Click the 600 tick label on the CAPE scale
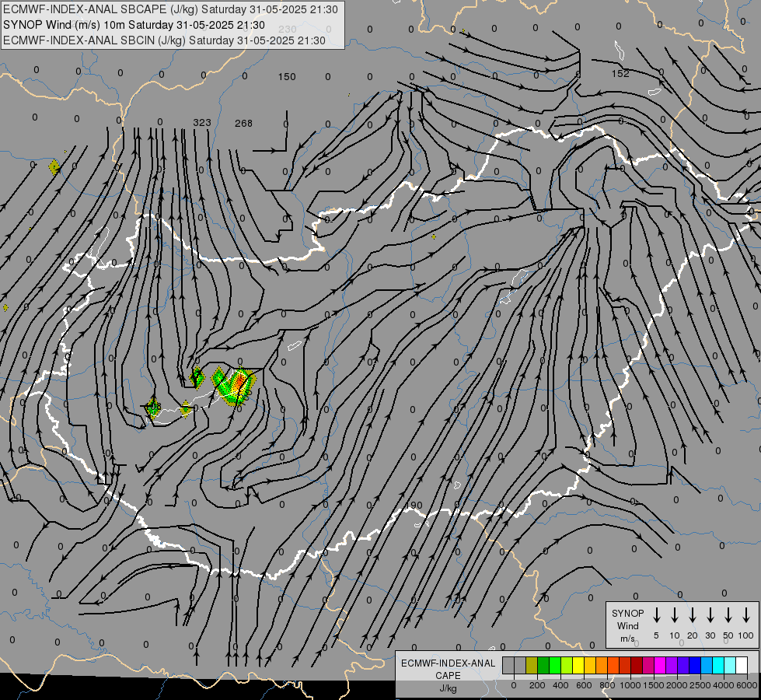This screenshot has height=700, width=761. click(x=584, y=685)
